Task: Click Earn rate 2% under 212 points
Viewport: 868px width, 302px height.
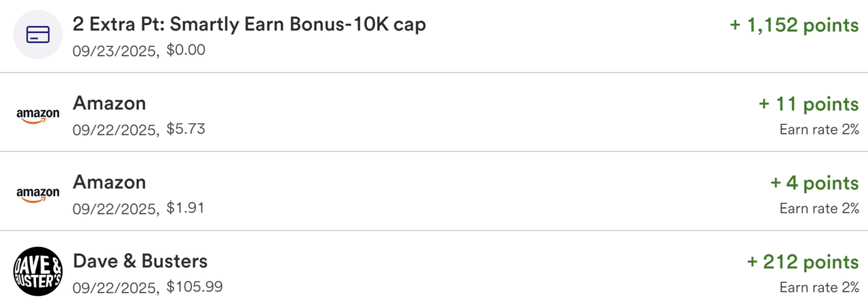Action: coord(819,287)
